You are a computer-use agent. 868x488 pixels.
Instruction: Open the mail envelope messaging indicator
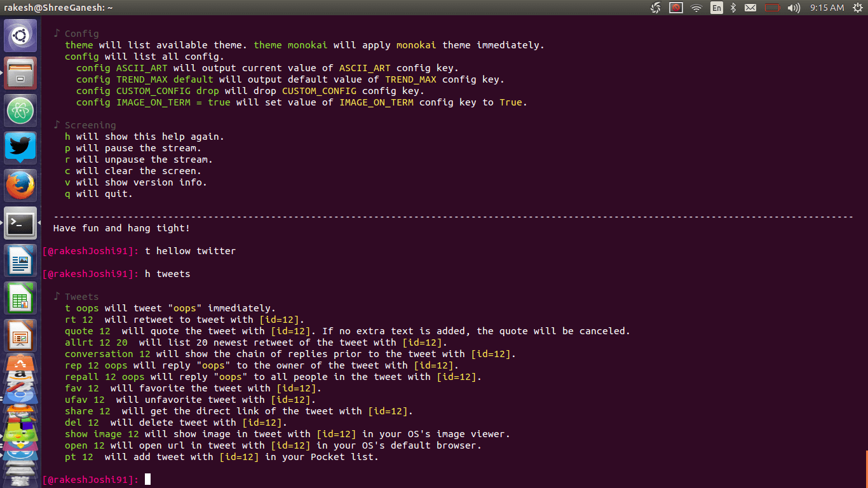click(x=750, y=8)
